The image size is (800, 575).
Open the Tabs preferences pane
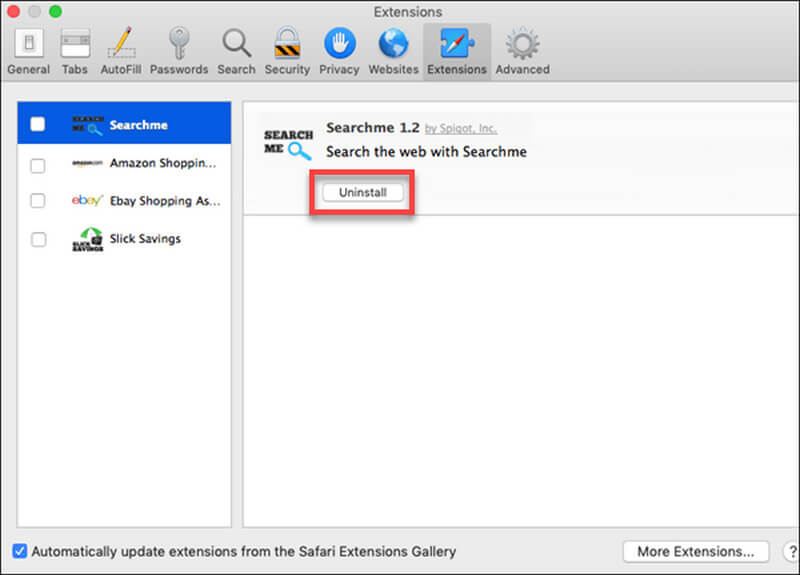click(75, 51)
